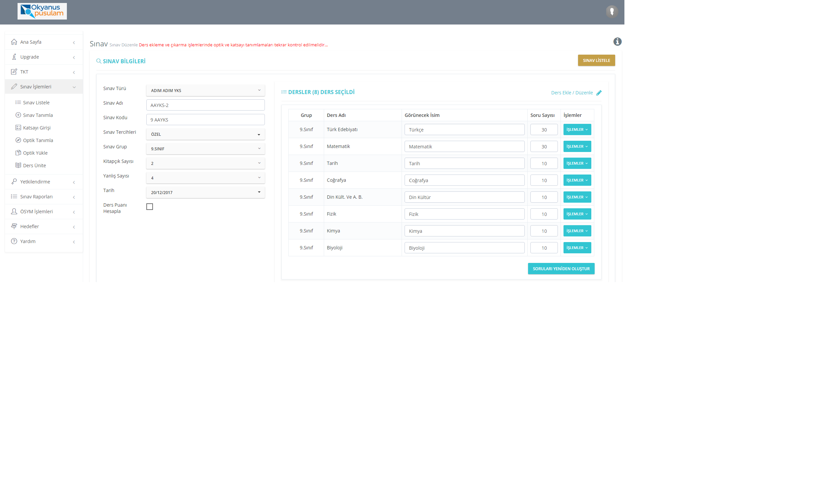The image size is (833, 504).
Task: Click the Katsayı Girişi icon in sidebar
Action: click(x=18, y=128)
